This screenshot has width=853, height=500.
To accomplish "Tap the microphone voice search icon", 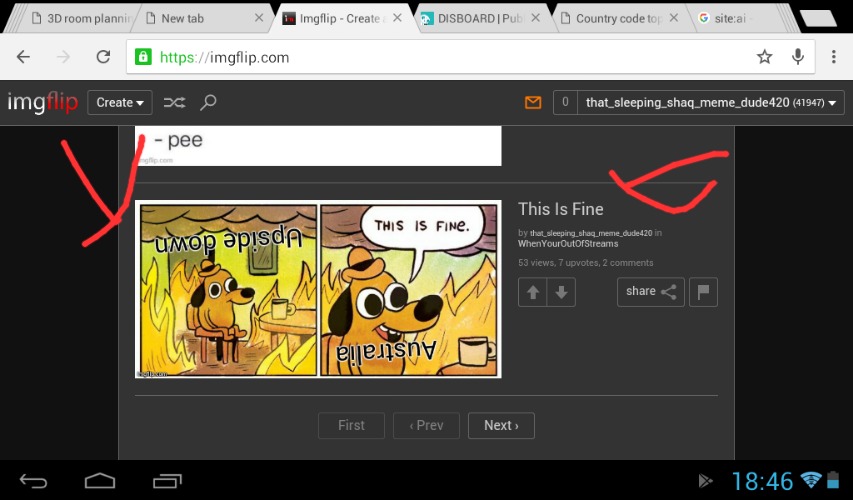I will click(x=798, y=57).
